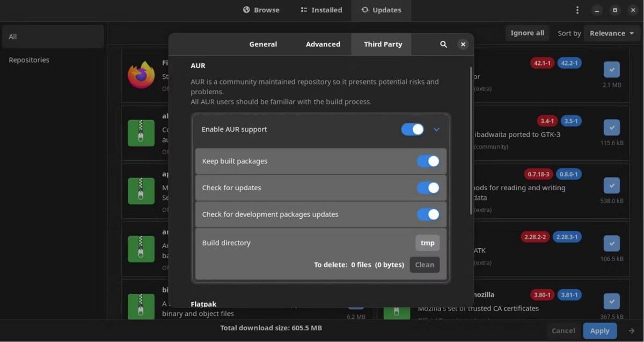
Task: Turn off Keep built packages
Action: (x=428, y=161)
